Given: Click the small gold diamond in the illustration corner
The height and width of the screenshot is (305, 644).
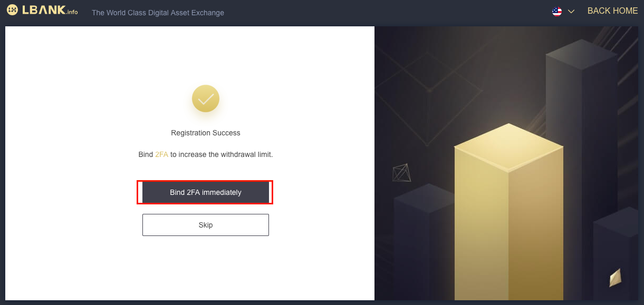Looking at the screenshot, I should 615,277.
